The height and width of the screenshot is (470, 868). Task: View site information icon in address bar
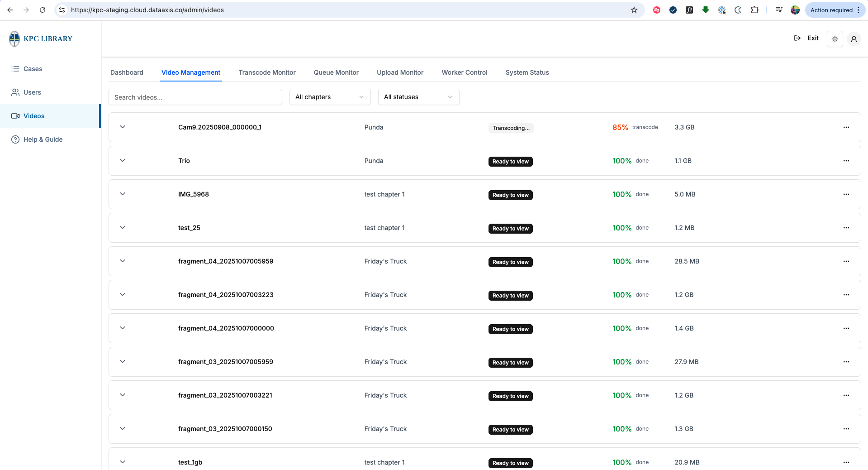pyautogui.click(x=62, y=10)
